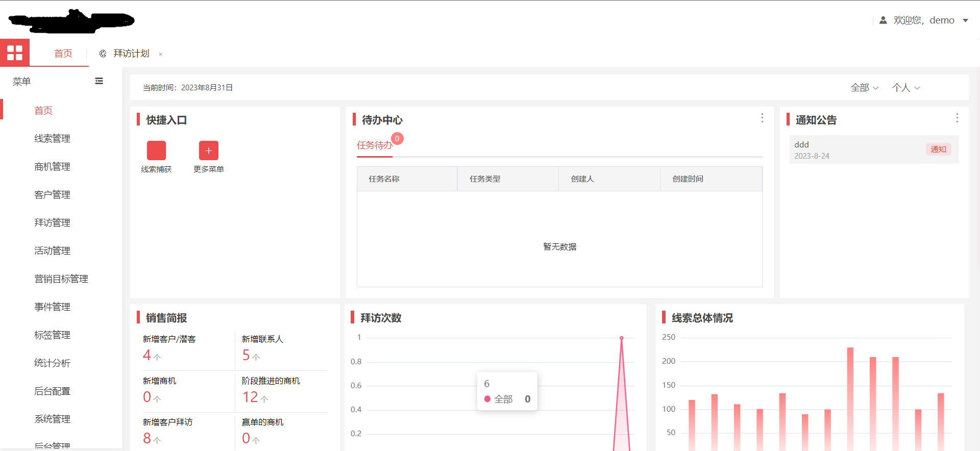Open the 线索捕获 shortcut icon

pos(156,151)
